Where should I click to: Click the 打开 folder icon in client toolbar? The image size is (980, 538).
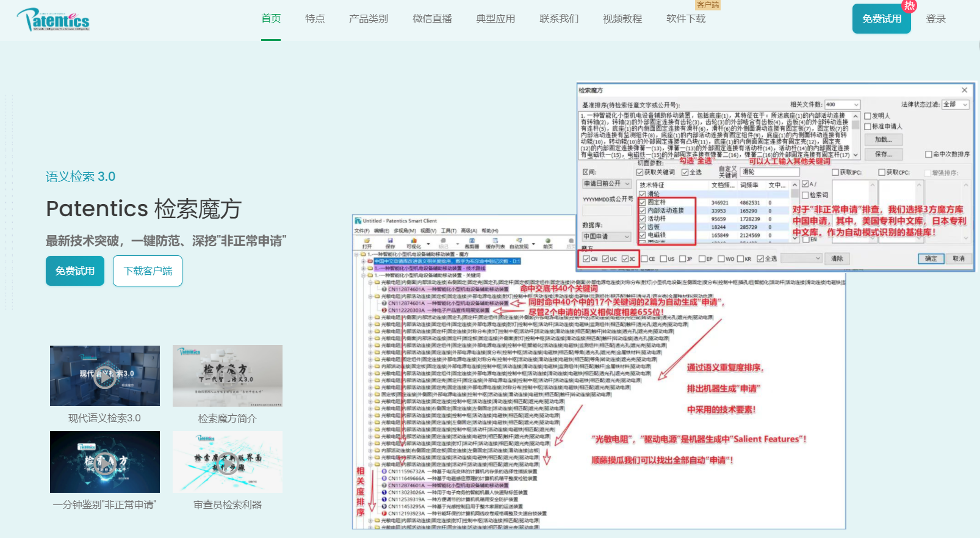367,241
